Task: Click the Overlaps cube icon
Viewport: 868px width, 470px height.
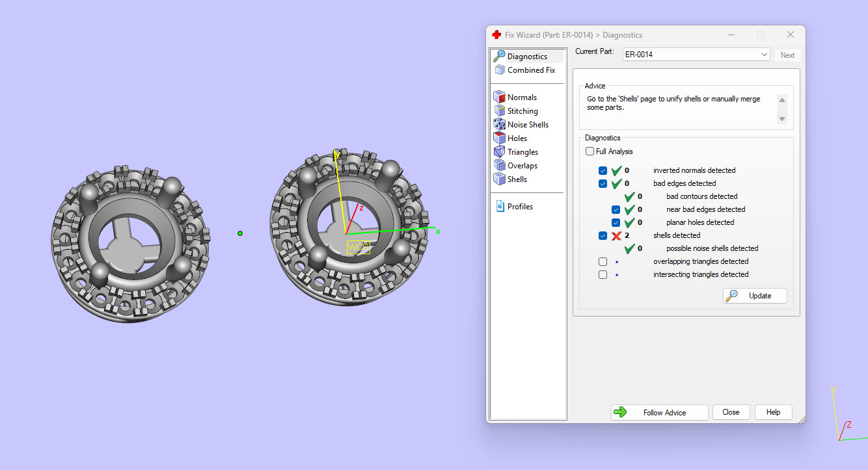Action: pyautogui.click(x=499, y=165)
